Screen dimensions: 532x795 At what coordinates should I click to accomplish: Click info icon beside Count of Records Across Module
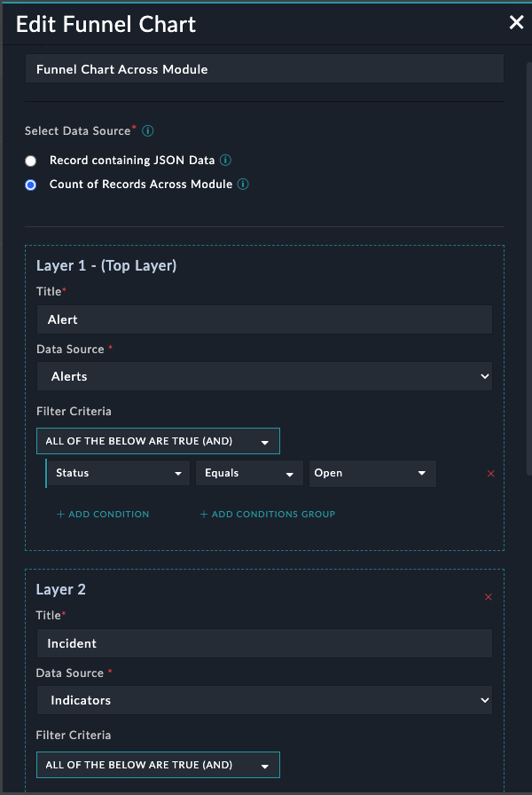click(x=243, y=185)
